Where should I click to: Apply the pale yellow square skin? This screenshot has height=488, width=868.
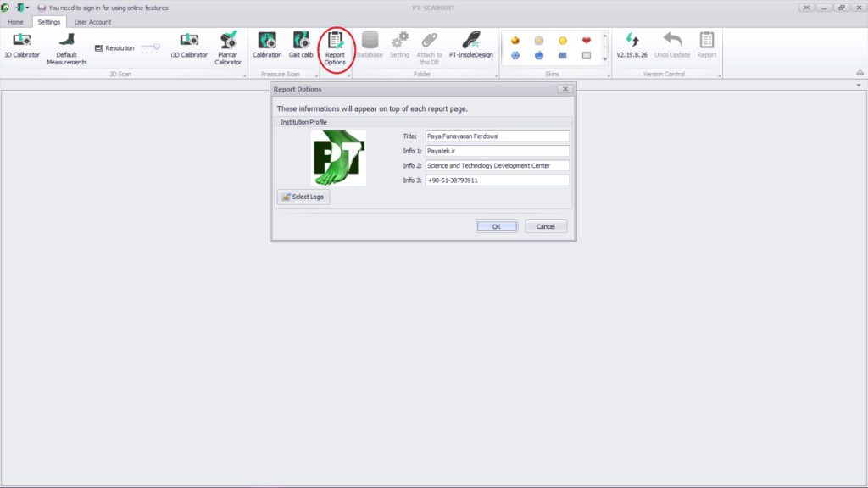(538, 41)
